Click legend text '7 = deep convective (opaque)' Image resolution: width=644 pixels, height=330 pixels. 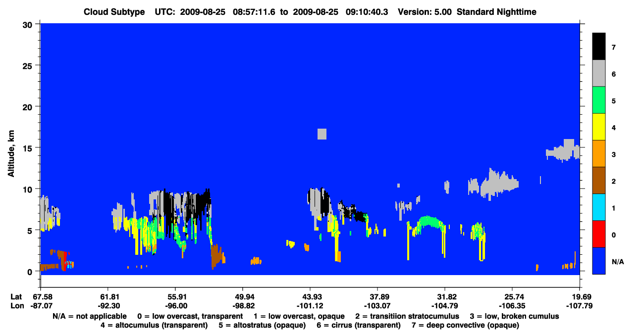tap(465, 325)
